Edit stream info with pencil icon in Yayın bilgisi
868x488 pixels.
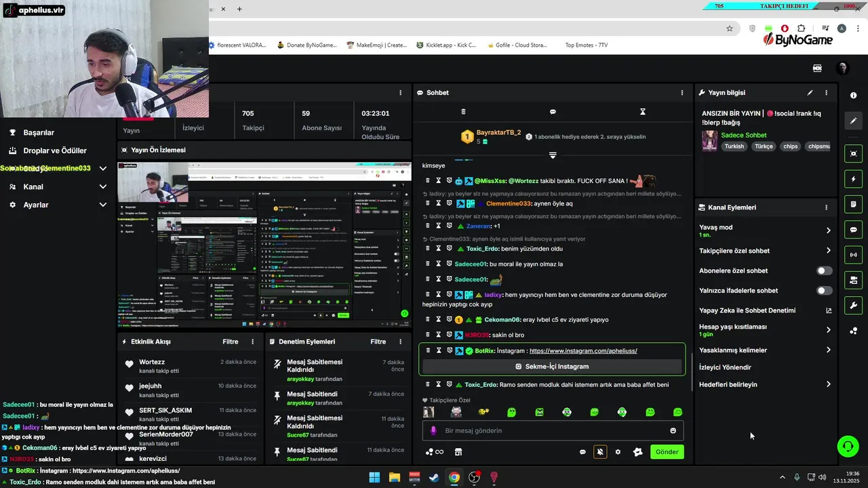pyautogui.click(x=810, y=93)
